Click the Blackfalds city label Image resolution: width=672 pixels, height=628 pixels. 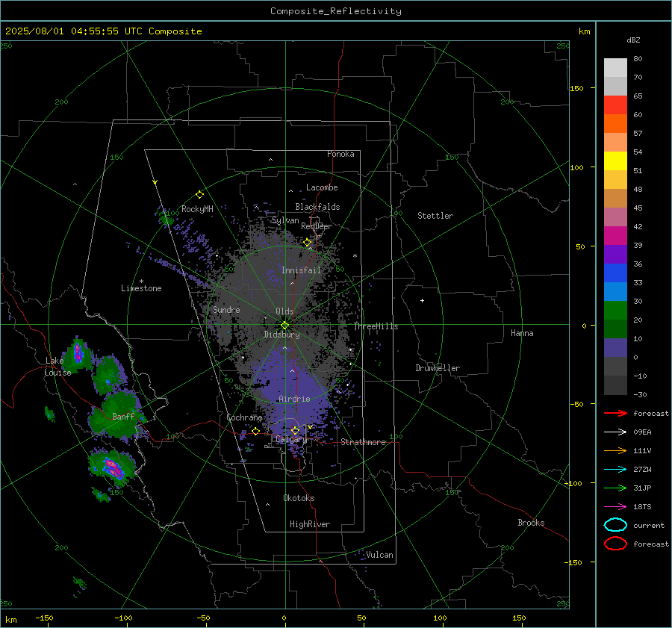[317, 207]
